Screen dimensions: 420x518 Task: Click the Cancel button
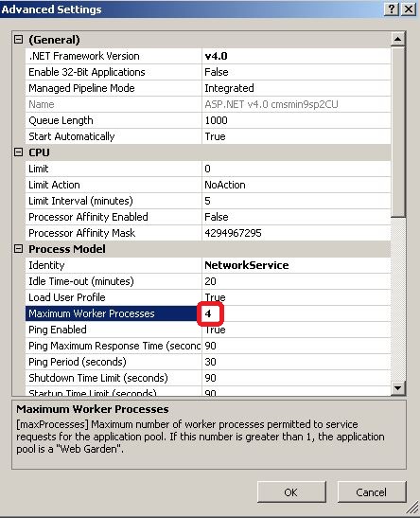[x=372, y=492]
